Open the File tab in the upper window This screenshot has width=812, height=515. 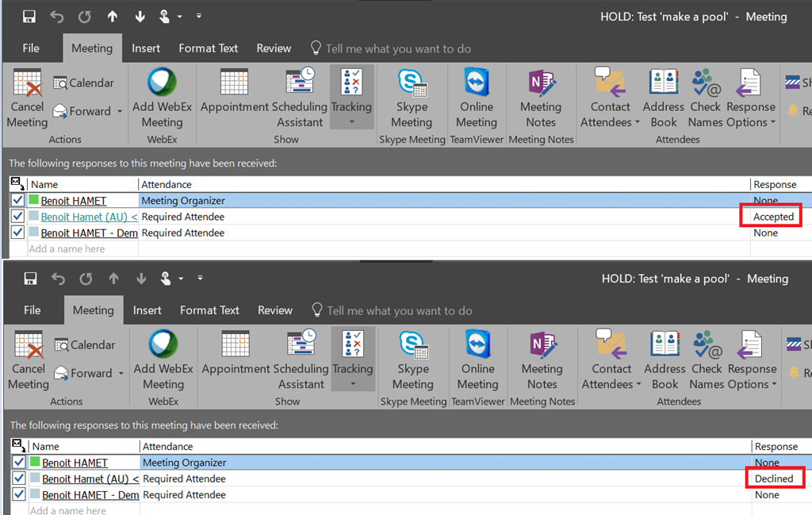click(31, 48)
